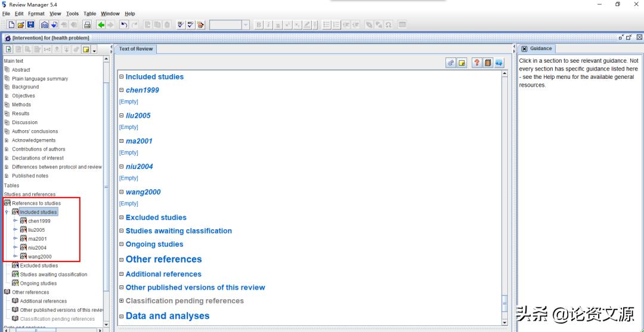Click the yellow Notes icon above review text
Screen dimensions: 644x332
click(x=462, y=63)
